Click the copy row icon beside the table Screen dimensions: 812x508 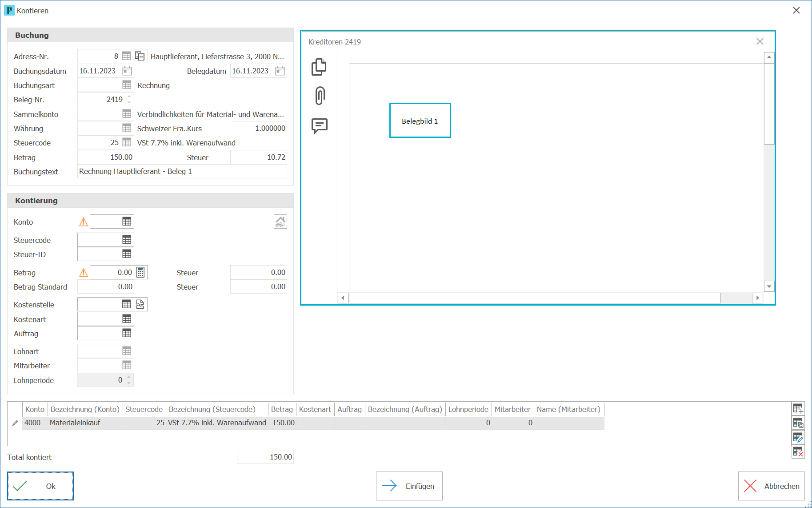point(798,423)
